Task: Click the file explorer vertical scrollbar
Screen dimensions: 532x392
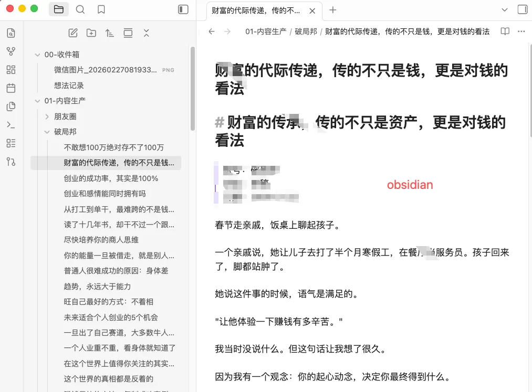Action: click(x=193, y=88)
